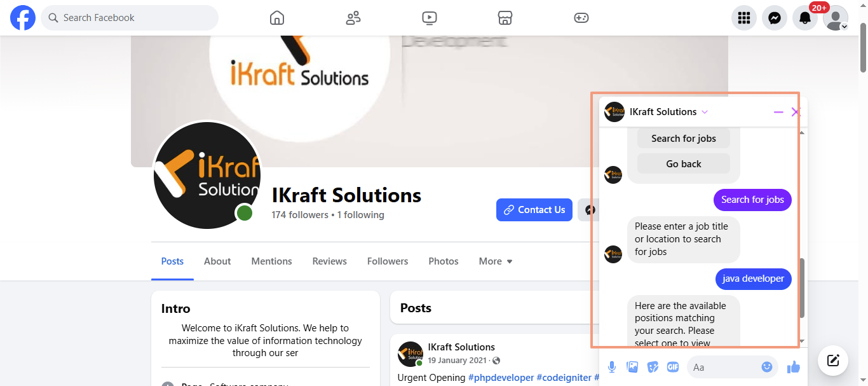Focus the Search Facebook field
This screenshot has height=386, width=868.
130,18
